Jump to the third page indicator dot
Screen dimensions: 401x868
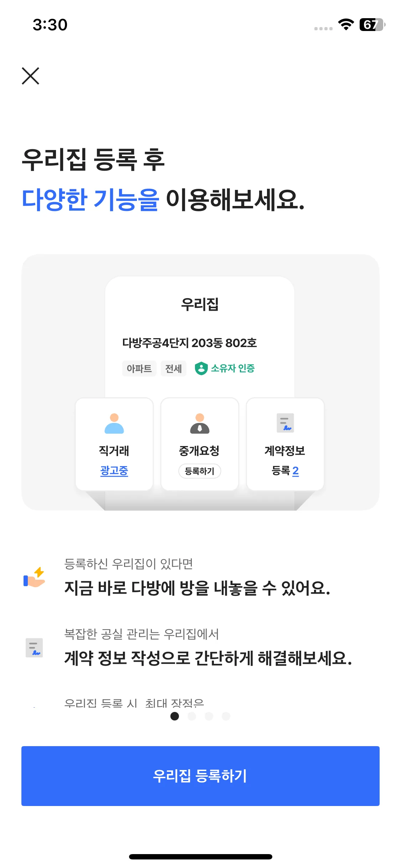pos(209,716)
